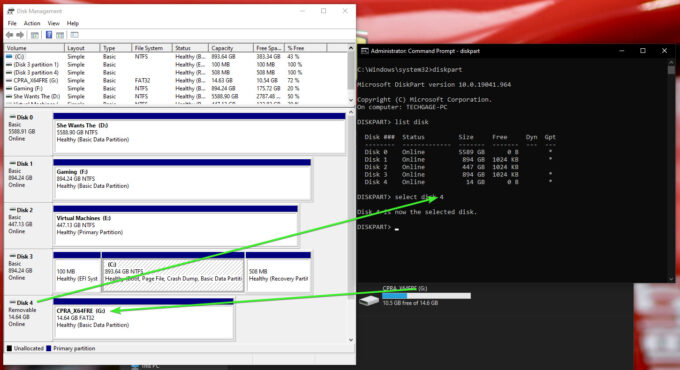Viewport: 680px width, 370px height.
Task: Sort by the Volume column header
Action: tap(34, 48)
